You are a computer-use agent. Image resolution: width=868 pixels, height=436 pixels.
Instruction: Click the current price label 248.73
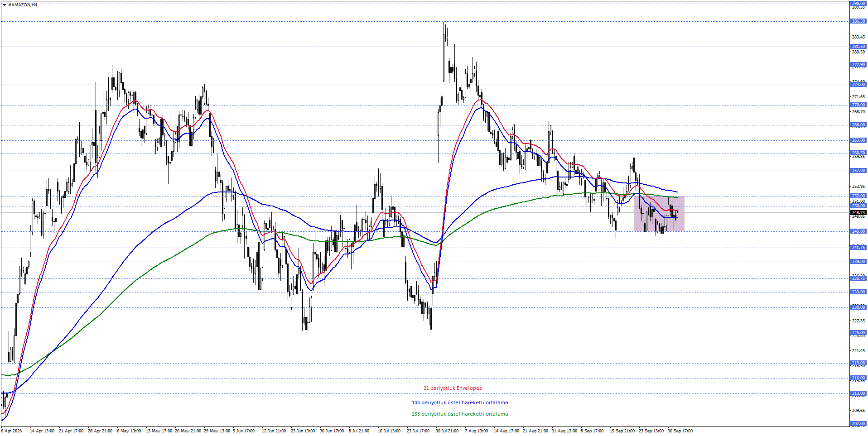858,212
